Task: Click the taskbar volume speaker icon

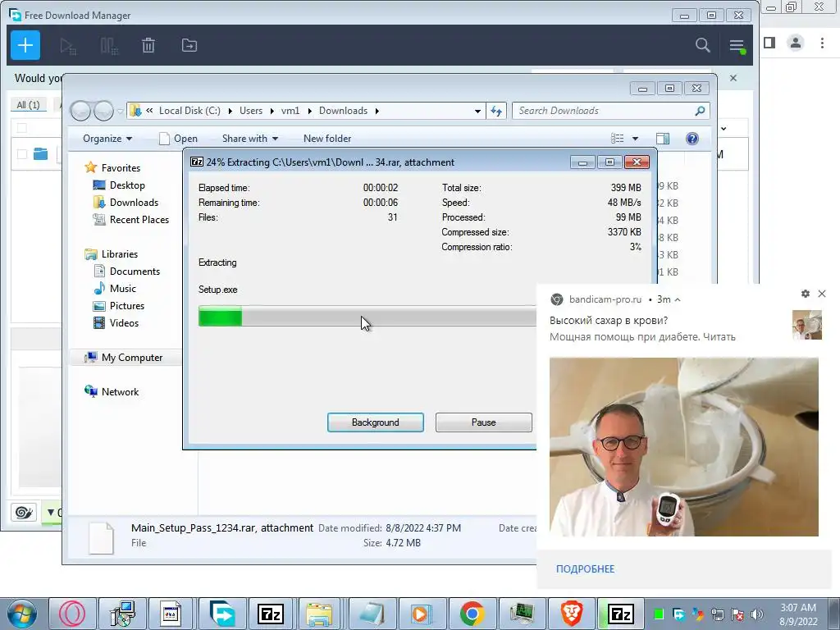Action: [757, 614]
